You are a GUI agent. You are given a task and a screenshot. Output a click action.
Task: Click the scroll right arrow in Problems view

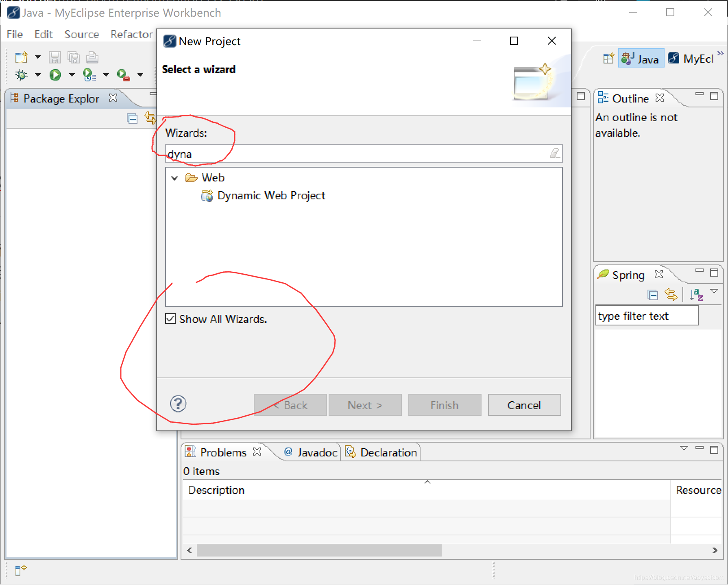pyautogui.click(x=715, y=550)
